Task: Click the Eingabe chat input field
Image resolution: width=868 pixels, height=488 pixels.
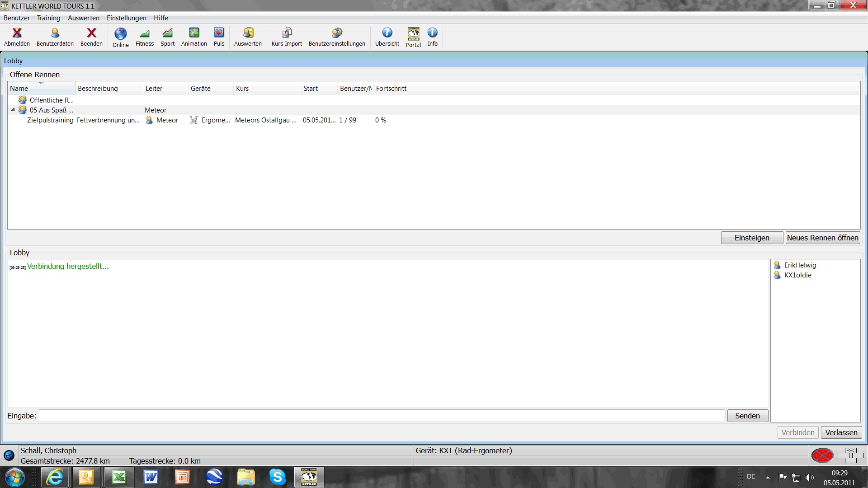Action: point(382,416)
